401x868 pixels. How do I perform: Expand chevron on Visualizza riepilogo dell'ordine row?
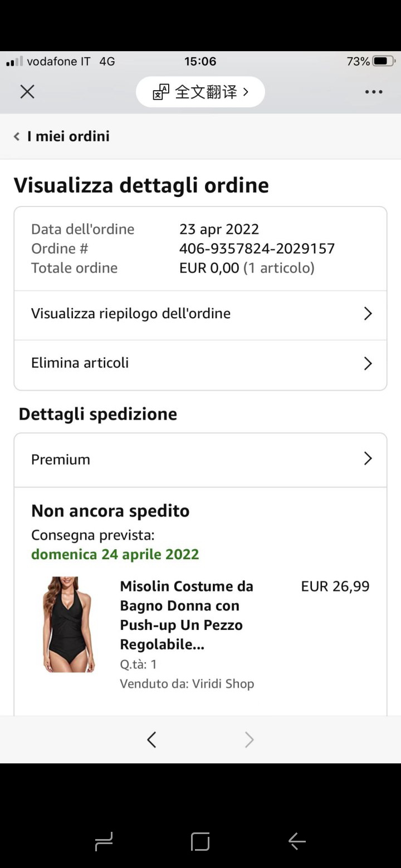tap(368, 314)
